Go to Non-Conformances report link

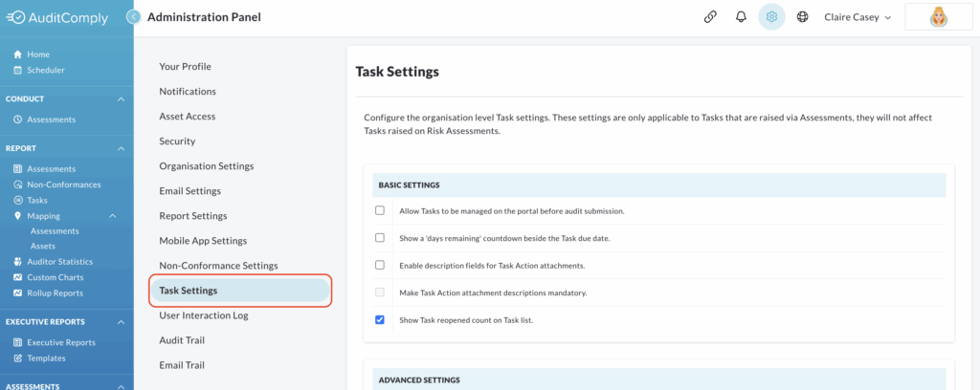[64, 184]
